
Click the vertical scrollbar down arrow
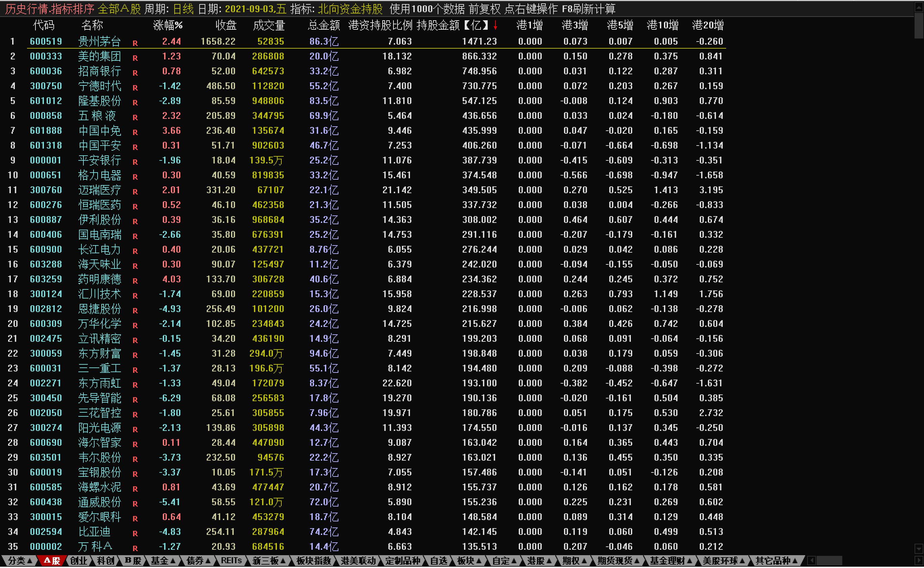click(x=919, y=548)
